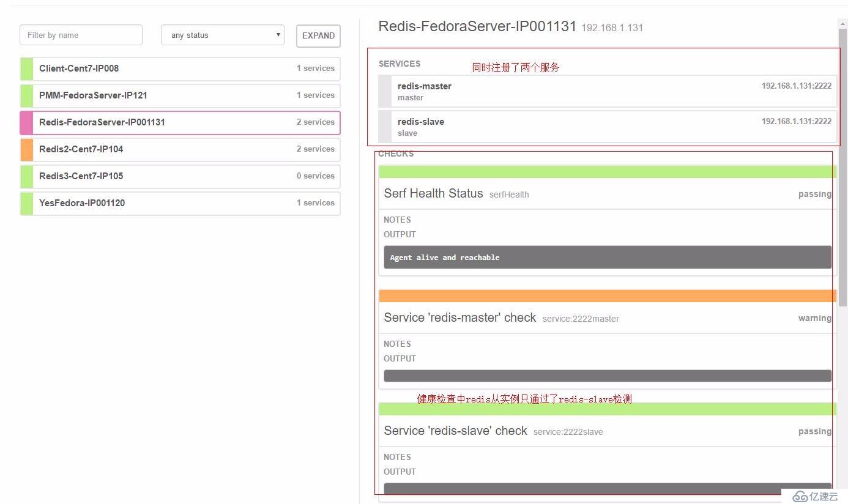Click the '2 services' count of Redis2-Cent7-IP104

coord(316,149)
